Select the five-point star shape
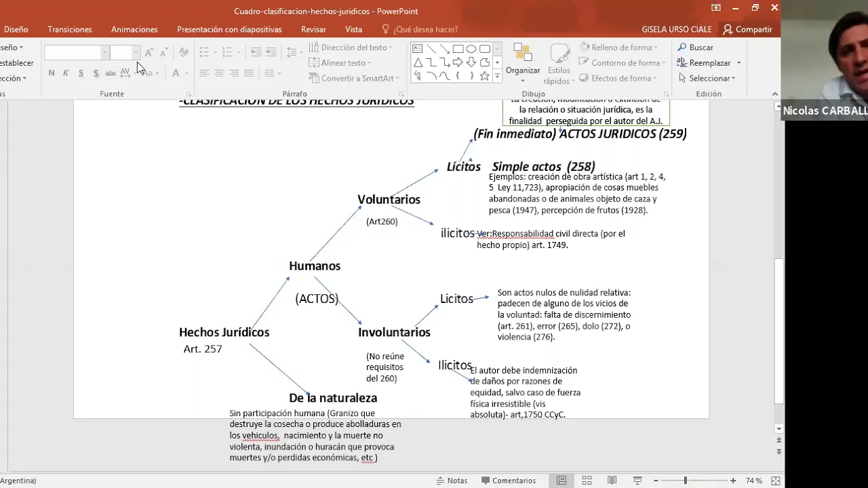 485,76
